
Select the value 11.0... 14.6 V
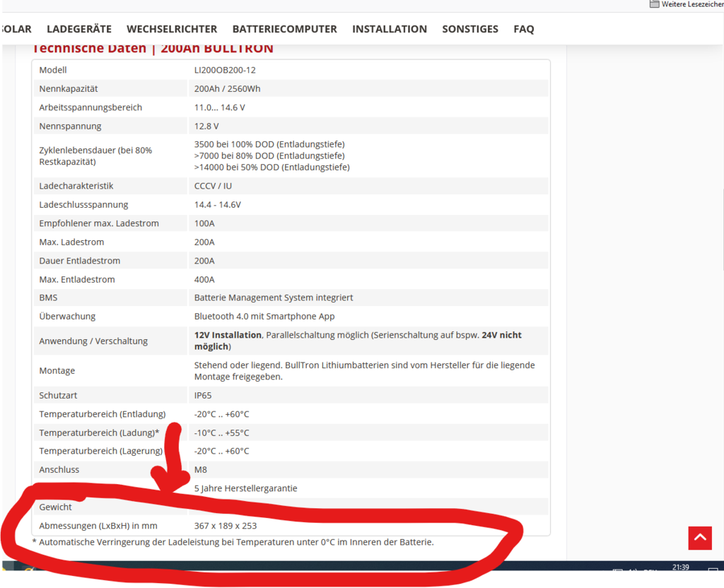click(x=220, y=107)
